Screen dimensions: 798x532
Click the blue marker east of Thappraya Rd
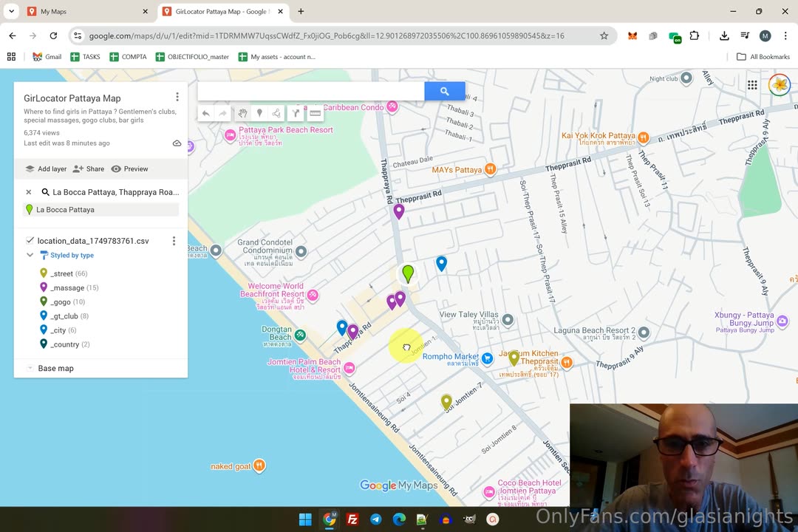441,263
